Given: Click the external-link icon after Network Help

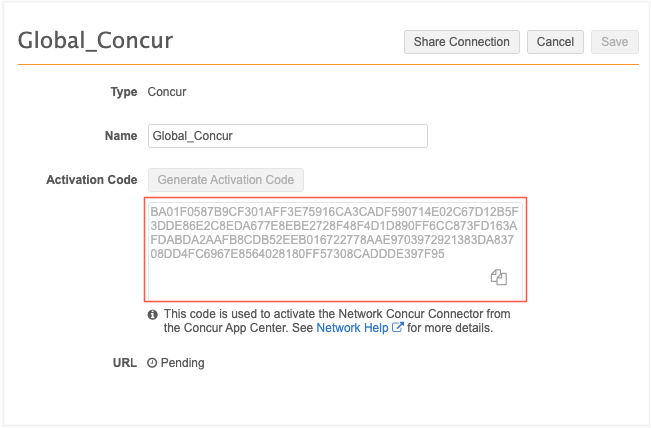Looking at the screenshot, I should click(398, 327).
